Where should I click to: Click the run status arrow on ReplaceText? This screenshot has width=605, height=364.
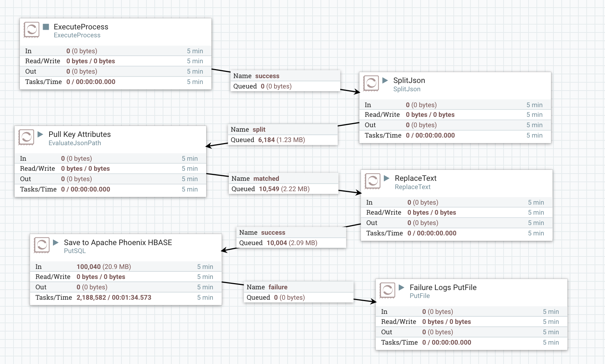(x=387, y=178)
